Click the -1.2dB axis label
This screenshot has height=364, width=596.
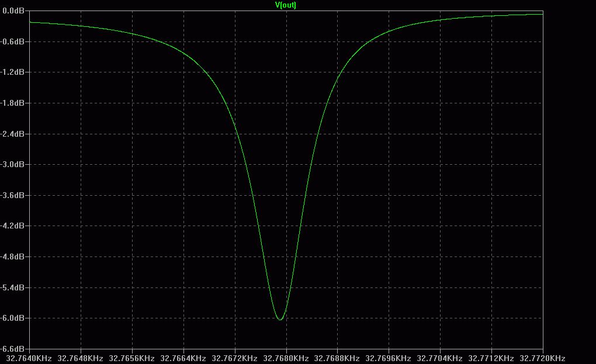12,72
